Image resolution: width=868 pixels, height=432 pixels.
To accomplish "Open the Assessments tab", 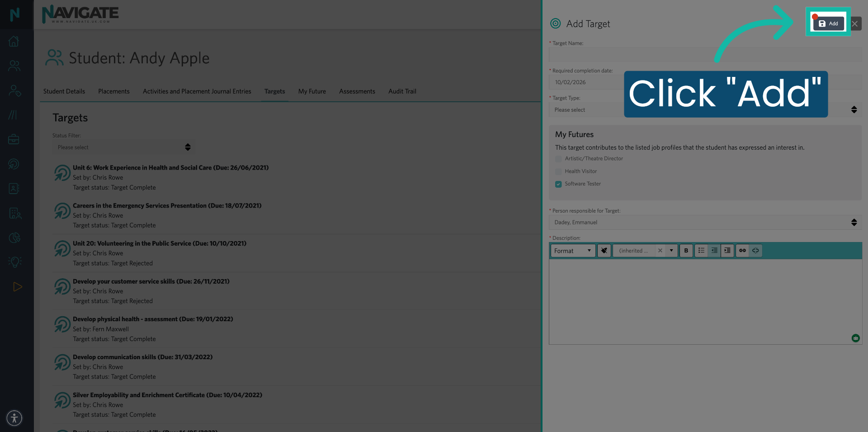I will coord(357,91).
